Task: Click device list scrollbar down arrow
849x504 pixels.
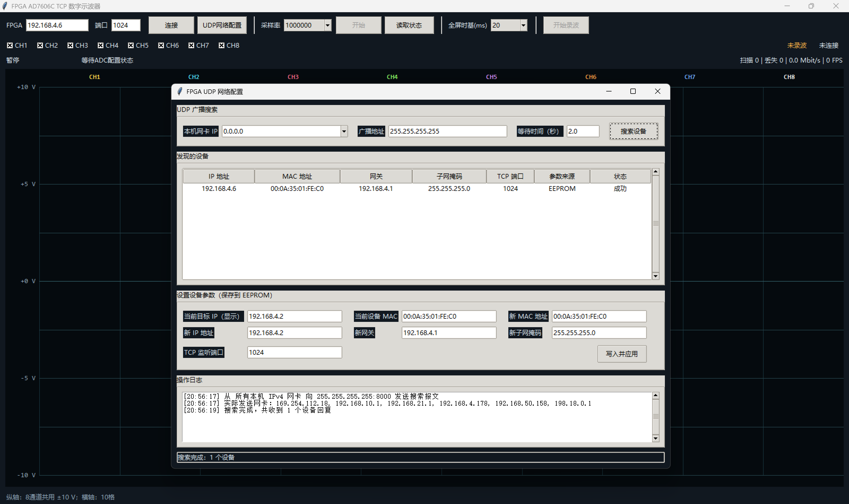Action: tap(656, 276)
